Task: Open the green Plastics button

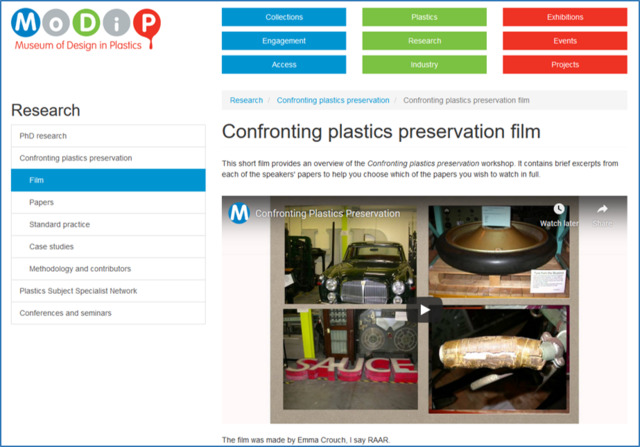Action: click(x=424, y=17)
